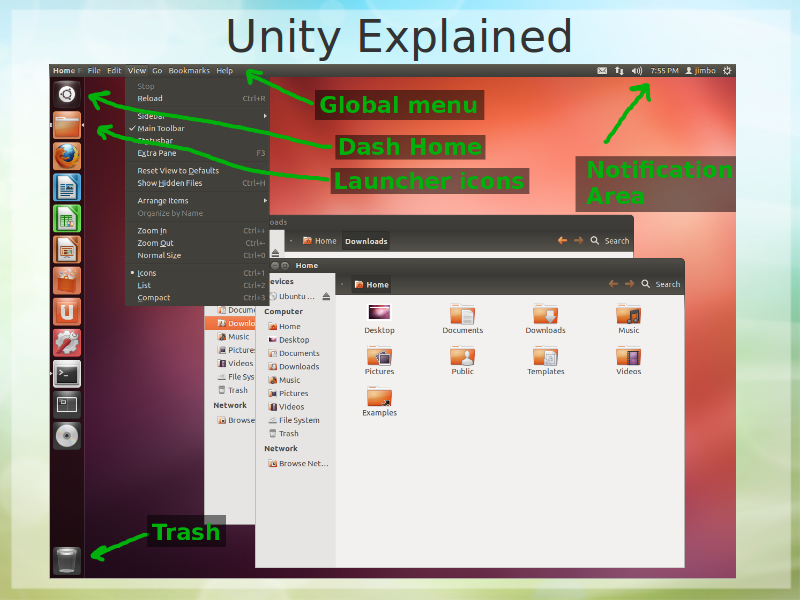This screenshot has height=600, width=800.
Task: Choose Reload from the View menu
Action: coord(197,98)
